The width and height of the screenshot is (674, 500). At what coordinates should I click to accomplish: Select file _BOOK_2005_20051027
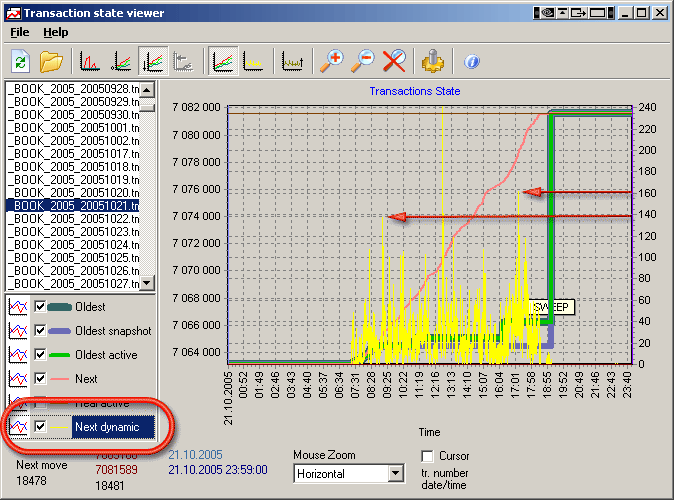point(73,283)
